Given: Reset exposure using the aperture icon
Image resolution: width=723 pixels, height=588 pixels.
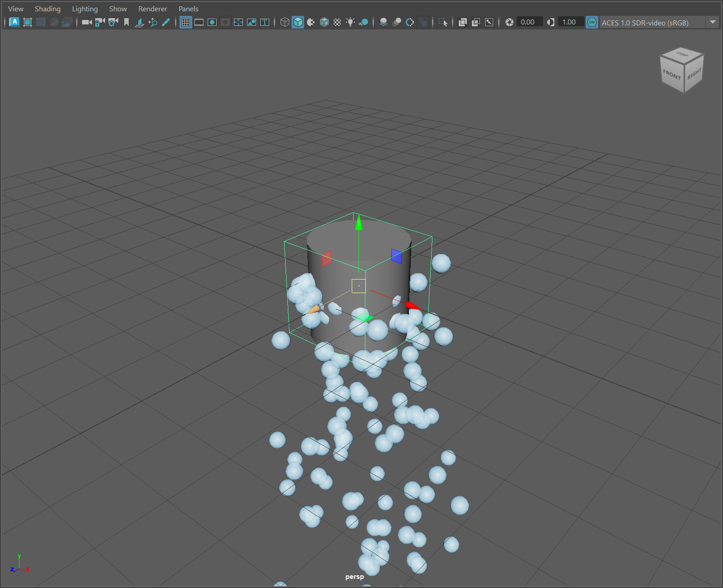Looking at the screenshot, I should pyautogui.click(x=509, y=22).
